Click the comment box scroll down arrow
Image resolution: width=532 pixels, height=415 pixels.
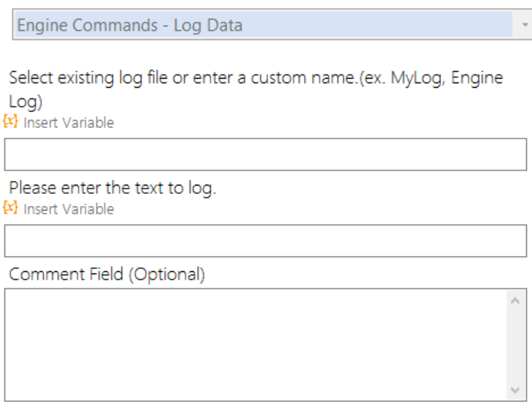(x=515, y=390)
